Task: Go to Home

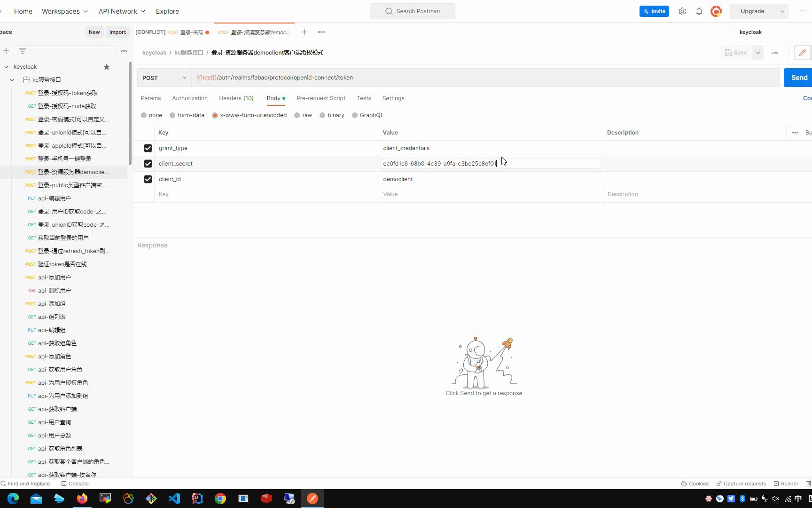Action: click(23, 11)
